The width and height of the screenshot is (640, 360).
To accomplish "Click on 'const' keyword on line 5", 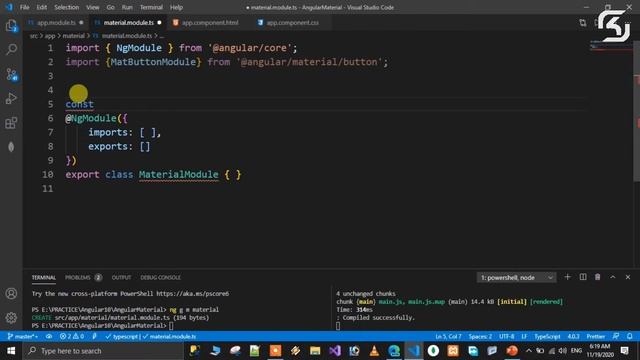I will click(x=80, y=104).
